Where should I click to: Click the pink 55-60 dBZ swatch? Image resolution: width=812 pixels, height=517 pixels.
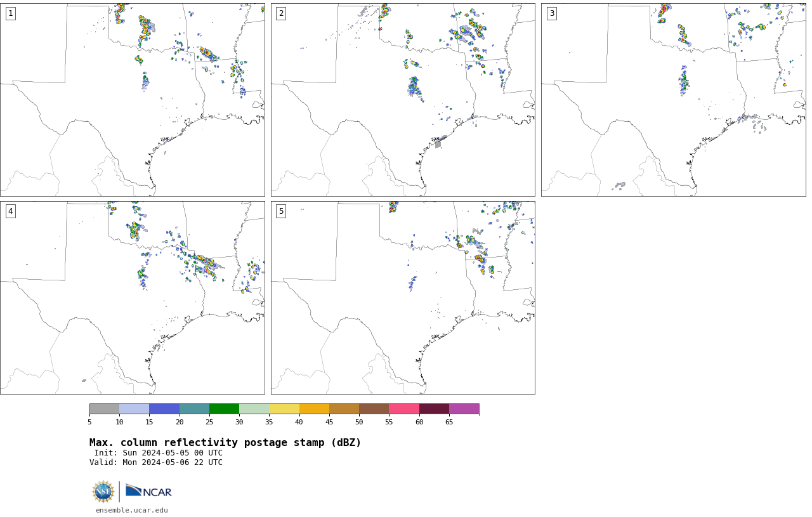pyautogui.click(x=404, y=409)
